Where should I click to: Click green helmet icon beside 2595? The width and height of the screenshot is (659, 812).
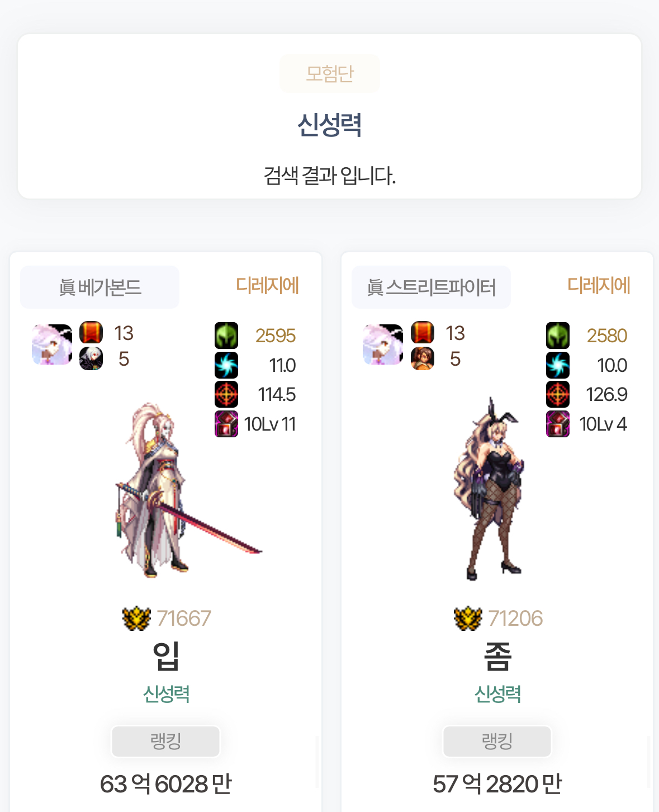[226, 336]
